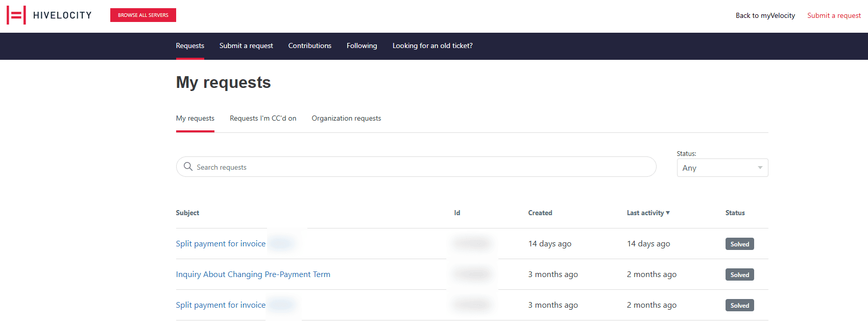Switch to Requests I'm CC'd on tab

[263, 118]
